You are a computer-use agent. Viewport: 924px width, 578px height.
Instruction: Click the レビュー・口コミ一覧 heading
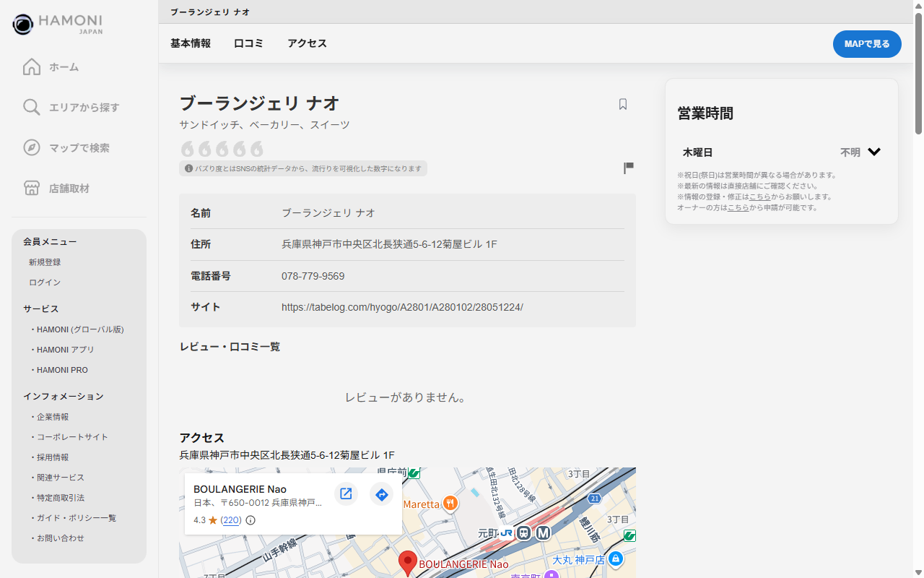tap(230, 347)
